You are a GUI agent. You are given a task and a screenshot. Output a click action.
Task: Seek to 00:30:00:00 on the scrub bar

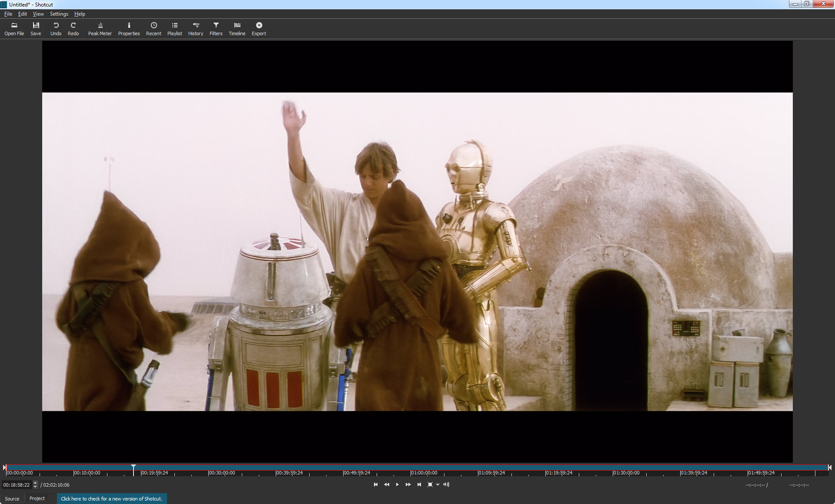pyautogui.click(x=222, y=473)
